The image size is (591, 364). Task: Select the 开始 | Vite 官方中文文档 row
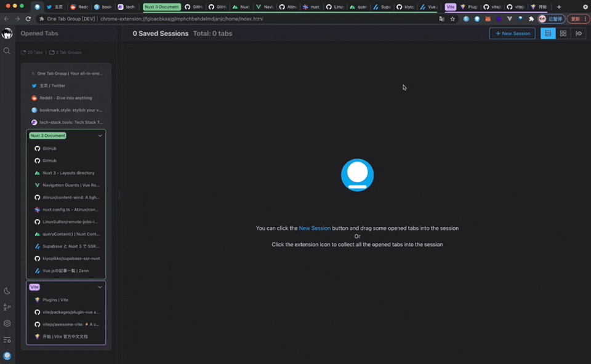[x=66, y=336]
